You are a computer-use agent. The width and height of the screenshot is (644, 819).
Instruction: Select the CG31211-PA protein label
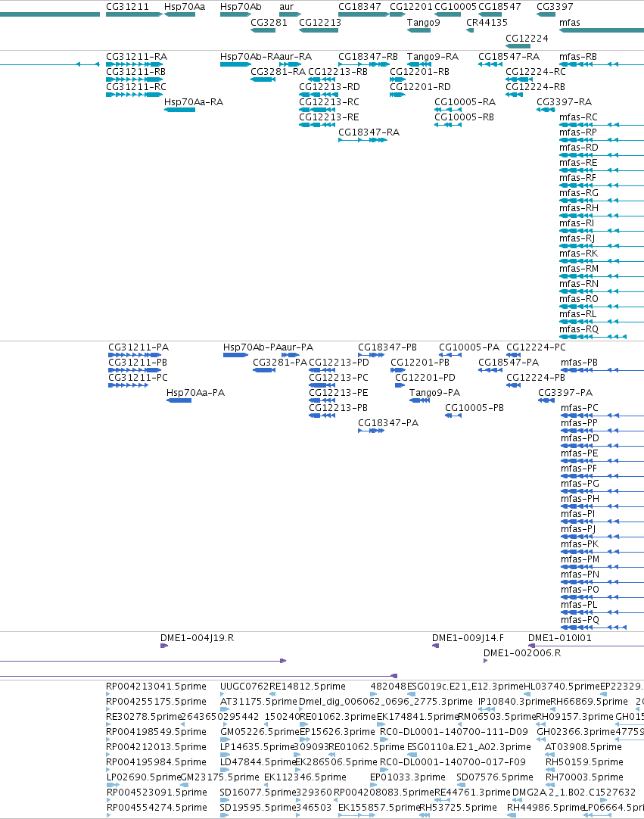(x=138, y=347)
